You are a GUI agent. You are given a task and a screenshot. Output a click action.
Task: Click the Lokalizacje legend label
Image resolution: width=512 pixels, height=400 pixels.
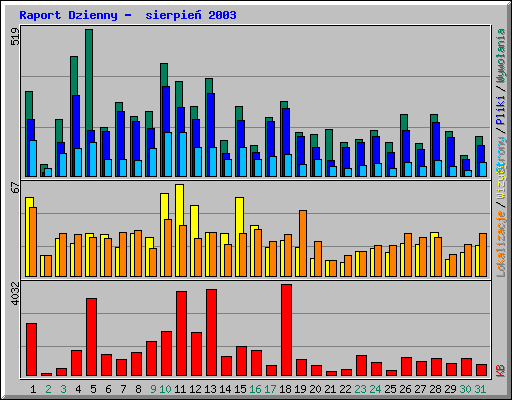coord(501,244)
